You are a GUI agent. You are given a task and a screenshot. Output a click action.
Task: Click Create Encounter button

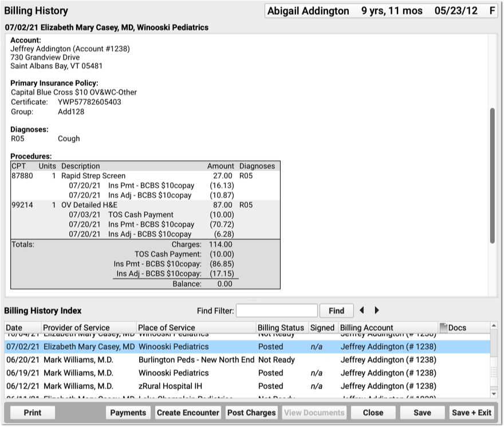pyautogui.click(x=188, y=413)
